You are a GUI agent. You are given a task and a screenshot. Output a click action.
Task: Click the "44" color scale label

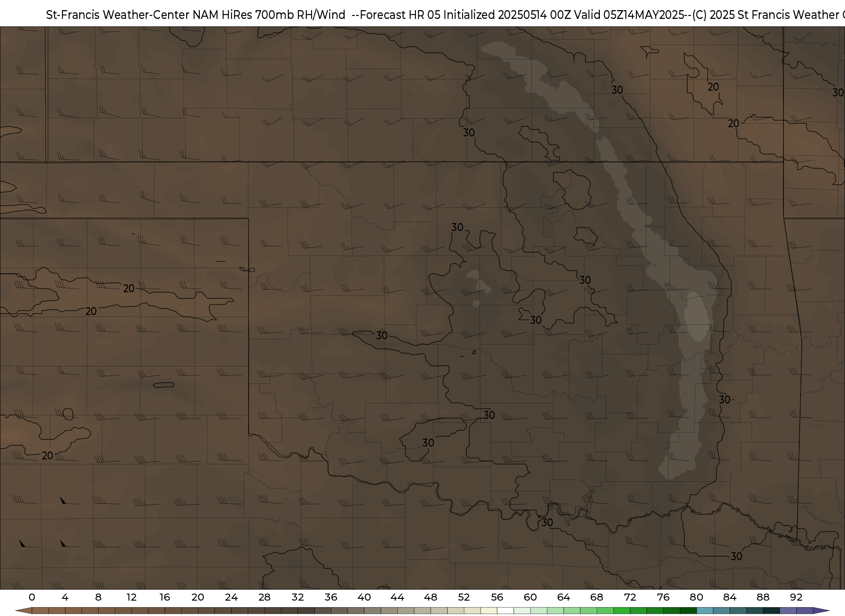(x=397, y=597)
